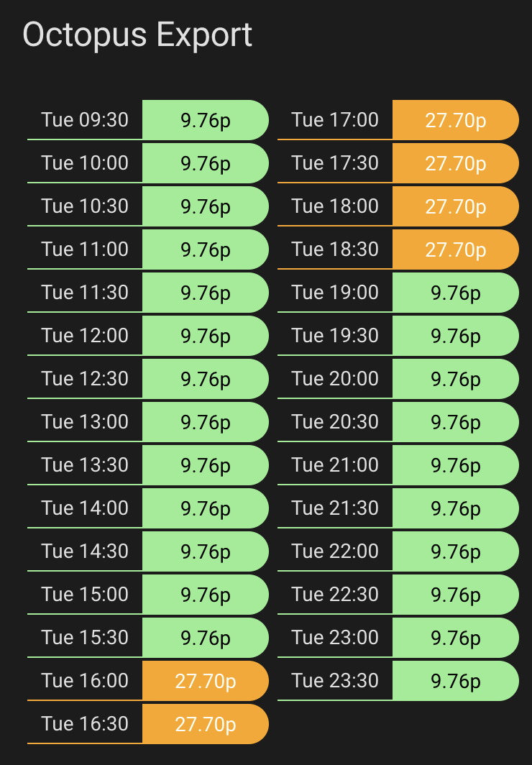Tap the 9.76p rate for Tue 15:00

pos(205,595)
